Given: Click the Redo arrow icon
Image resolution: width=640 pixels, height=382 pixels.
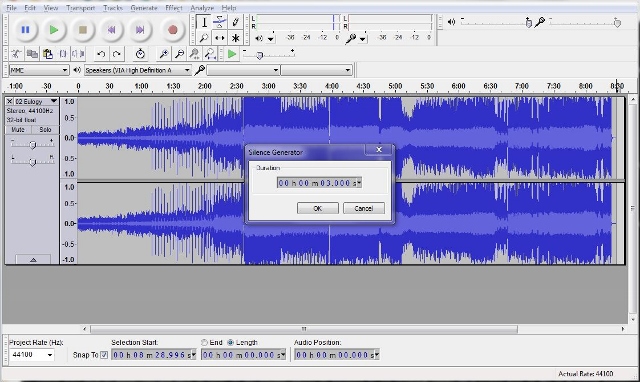Looking at the screenshot, I should point(117,54).
